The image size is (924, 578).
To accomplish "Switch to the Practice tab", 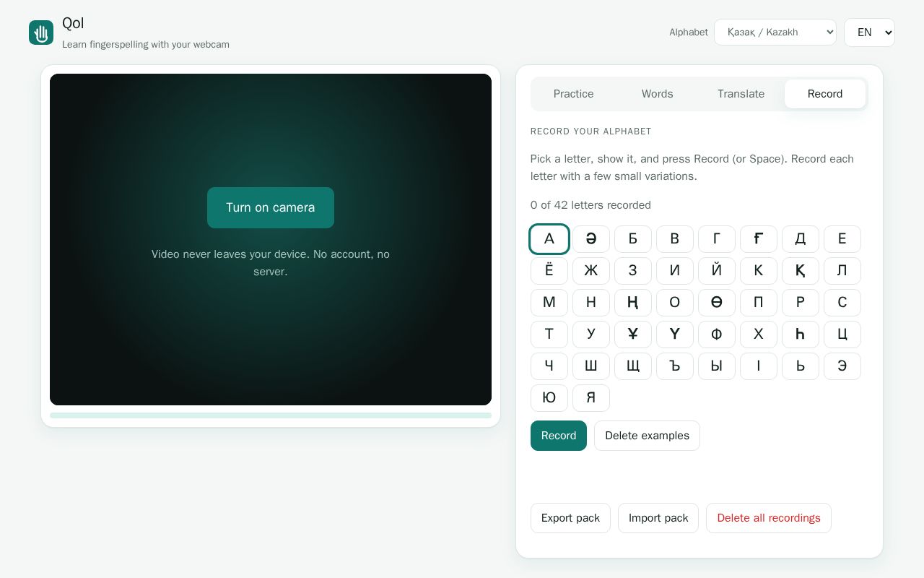I will (x=574, y=94).
